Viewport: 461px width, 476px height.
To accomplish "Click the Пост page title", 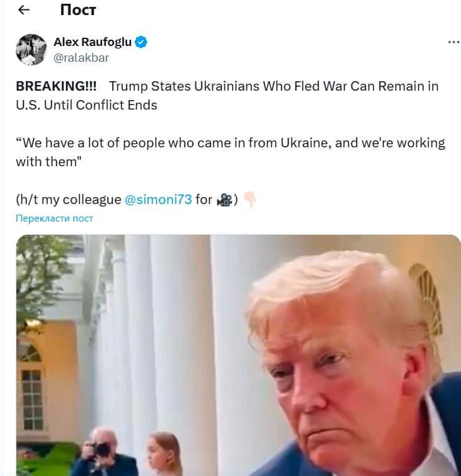I will pos(78,10).
